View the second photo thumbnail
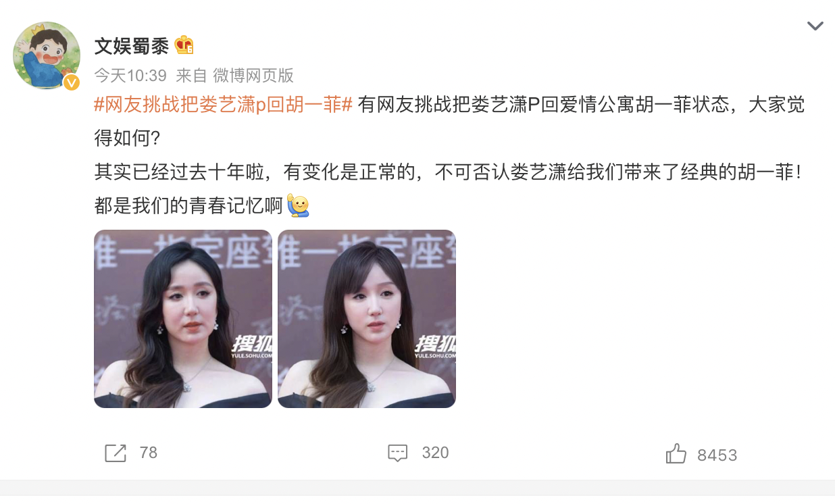Screen dimensions: 835x504 (367, 319)
